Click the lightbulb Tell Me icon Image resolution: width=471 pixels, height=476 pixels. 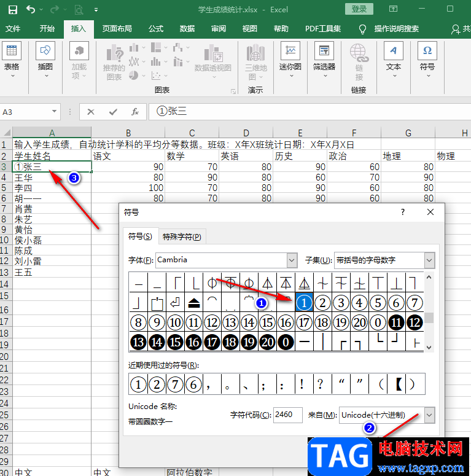click(x=362, y=29)
